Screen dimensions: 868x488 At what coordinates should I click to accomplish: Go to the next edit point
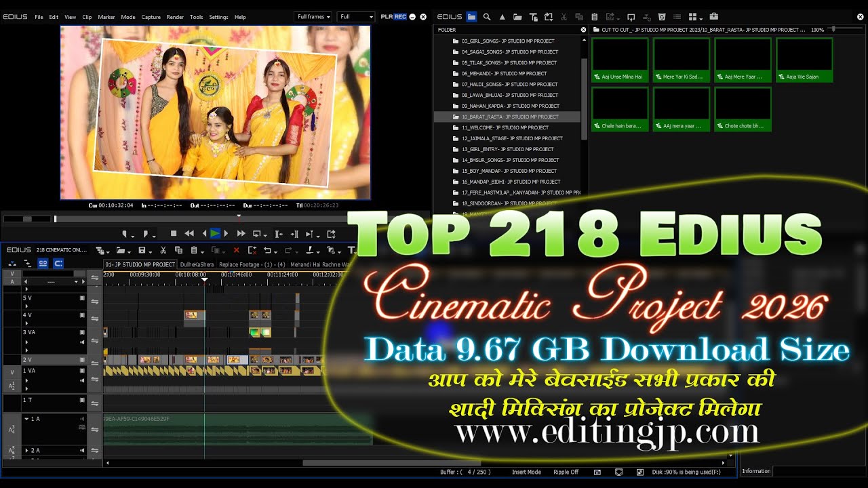click(x=294, y=234)
